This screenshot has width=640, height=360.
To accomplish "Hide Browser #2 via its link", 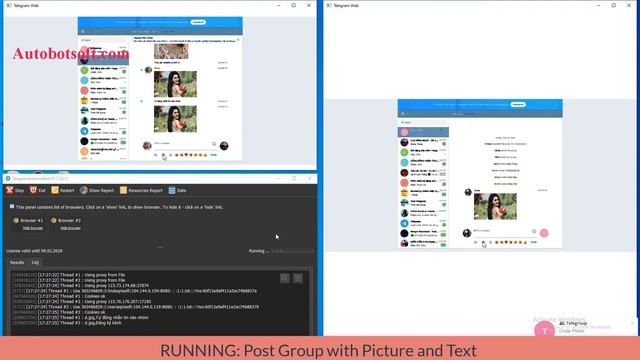I will pos(70,228).
